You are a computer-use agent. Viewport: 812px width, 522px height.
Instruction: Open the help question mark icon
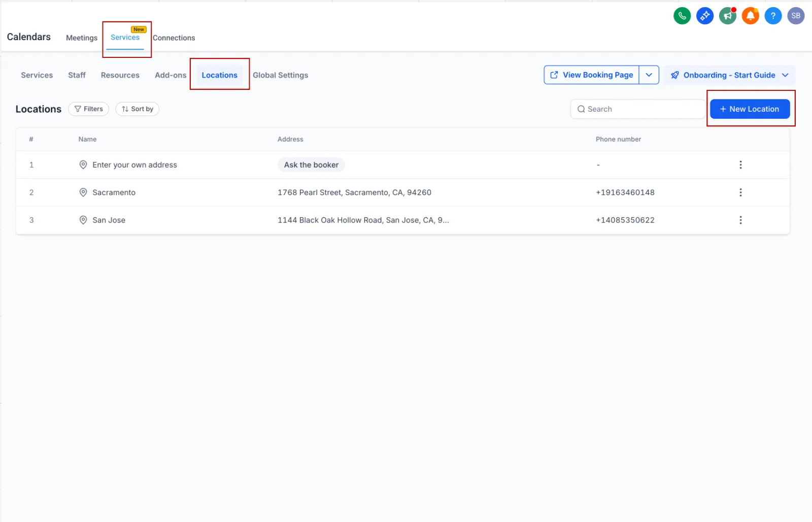point(773,15)
